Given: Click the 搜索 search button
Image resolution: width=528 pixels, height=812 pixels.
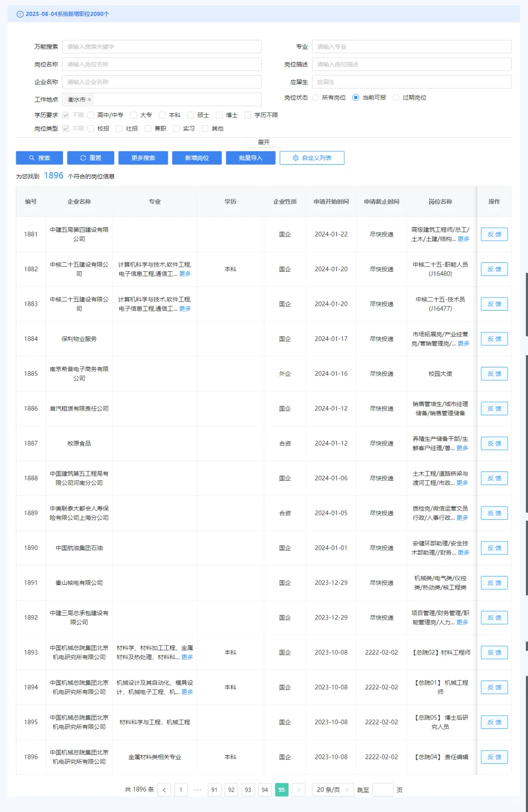Looking at the screenshot, I should tap(39, 158).
